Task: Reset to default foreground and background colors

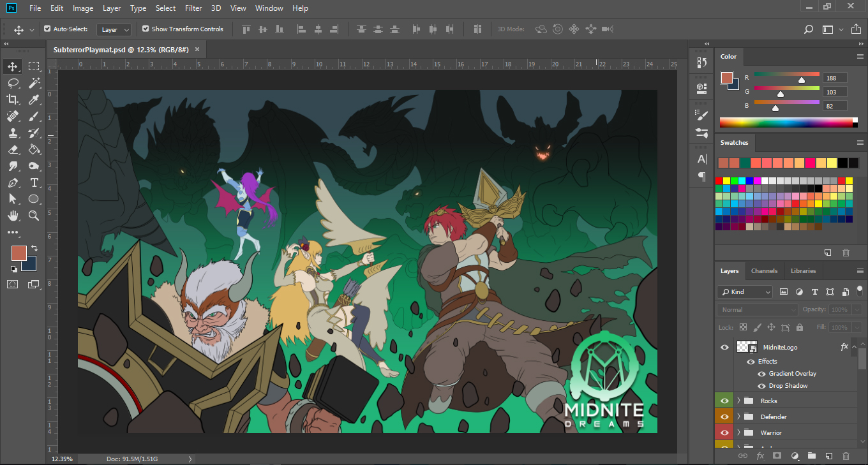Action: pos(13,269)
